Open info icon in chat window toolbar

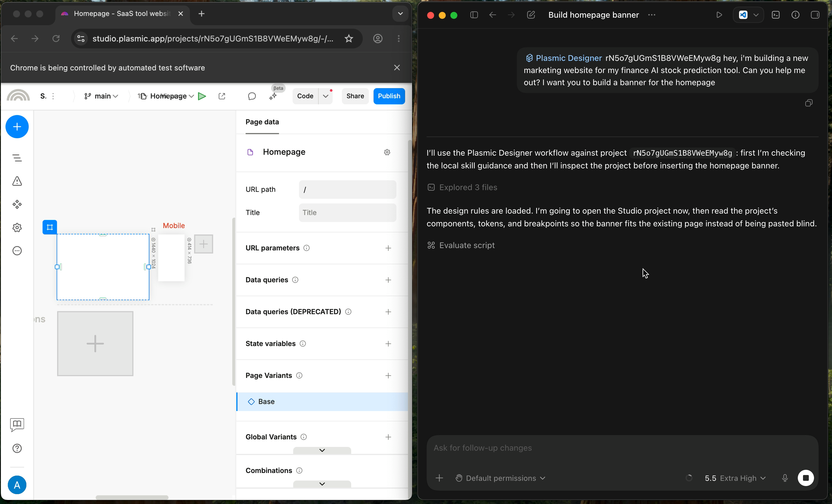tap(795, 15)
